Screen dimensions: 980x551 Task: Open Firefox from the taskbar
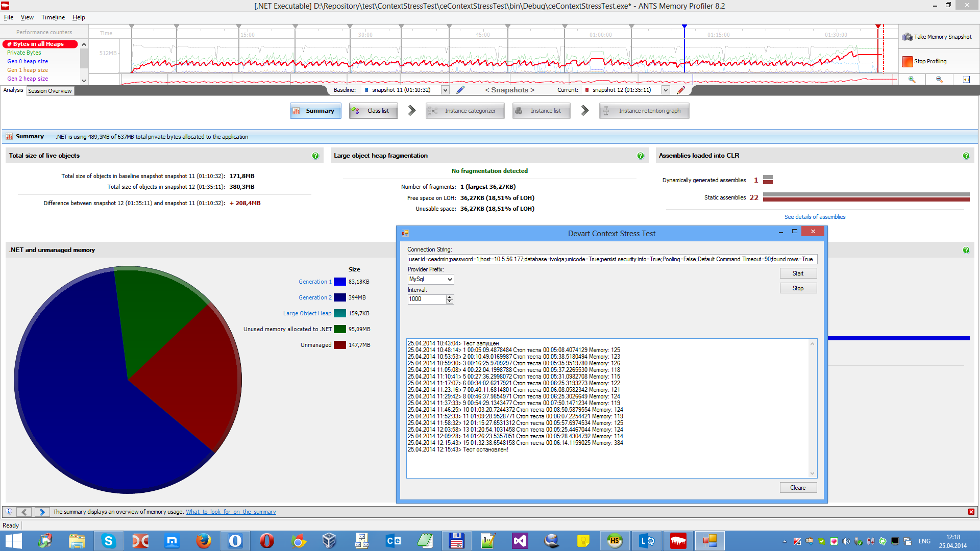[x=204, y=541]
